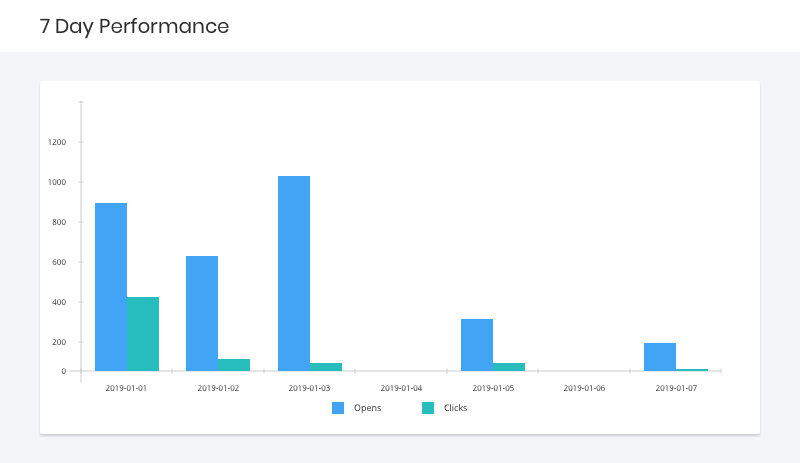The width and height of the screenshot is (800, 463).
Task: Toggle the Opens series legend label
Action: pos(367,408)
